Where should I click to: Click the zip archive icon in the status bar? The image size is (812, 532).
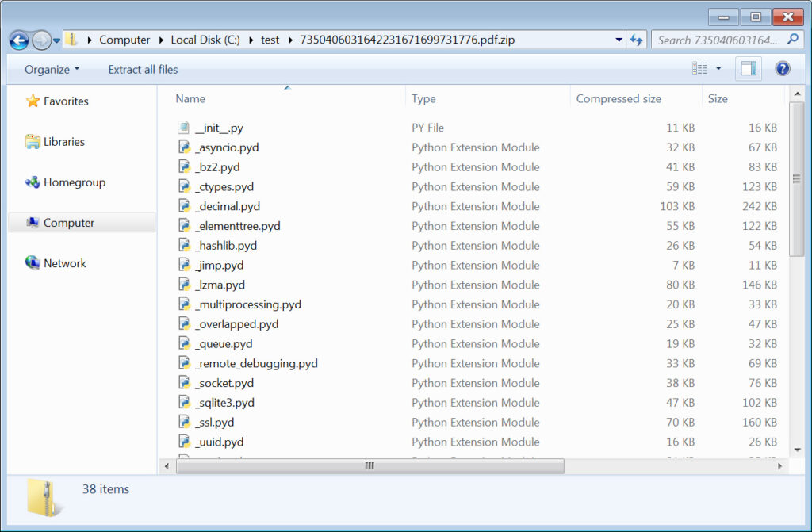click(41, 496)
